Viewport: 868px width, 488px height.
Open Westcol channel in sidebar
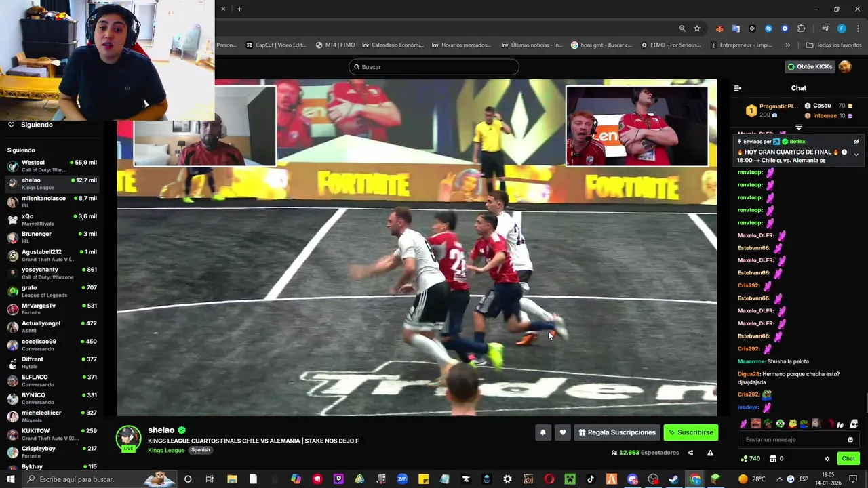coord(53,166)
